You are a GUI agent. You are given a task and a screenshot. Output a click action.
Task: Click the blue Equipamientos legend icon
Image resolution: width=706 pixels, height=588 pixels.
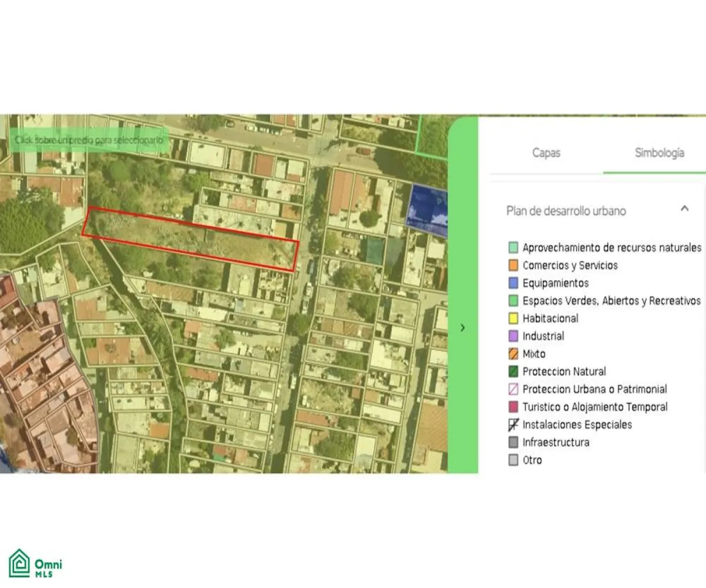513,283
